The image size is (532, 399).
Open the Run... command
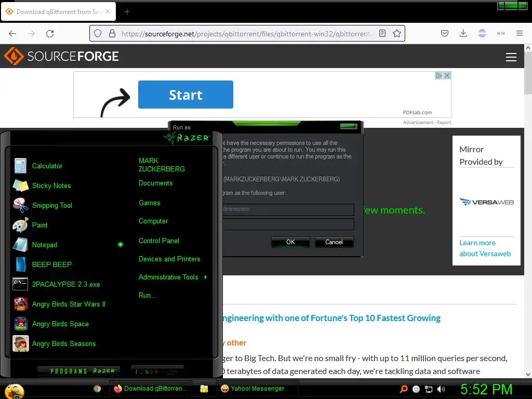pos(148,295)
